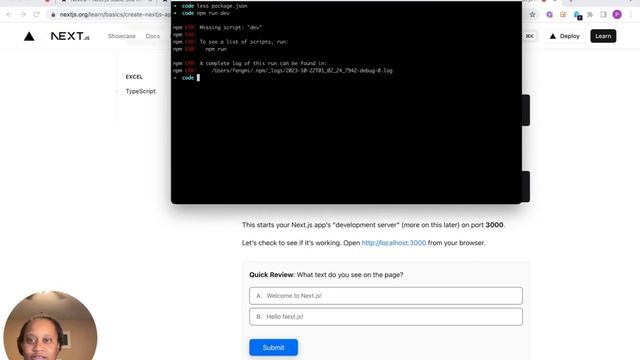Reload the page with the refresh icon
The width and height of the screenshot is (640, 360).
pyautogui.click(x=36, y=14)
